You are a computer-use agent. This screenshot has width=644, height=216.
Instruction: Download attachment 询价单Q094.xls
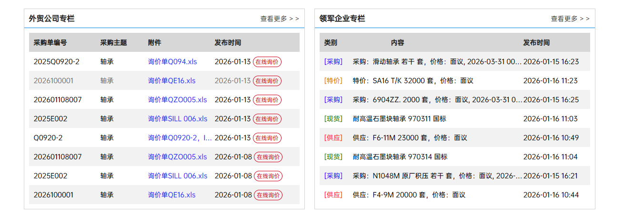pos(172,62)
